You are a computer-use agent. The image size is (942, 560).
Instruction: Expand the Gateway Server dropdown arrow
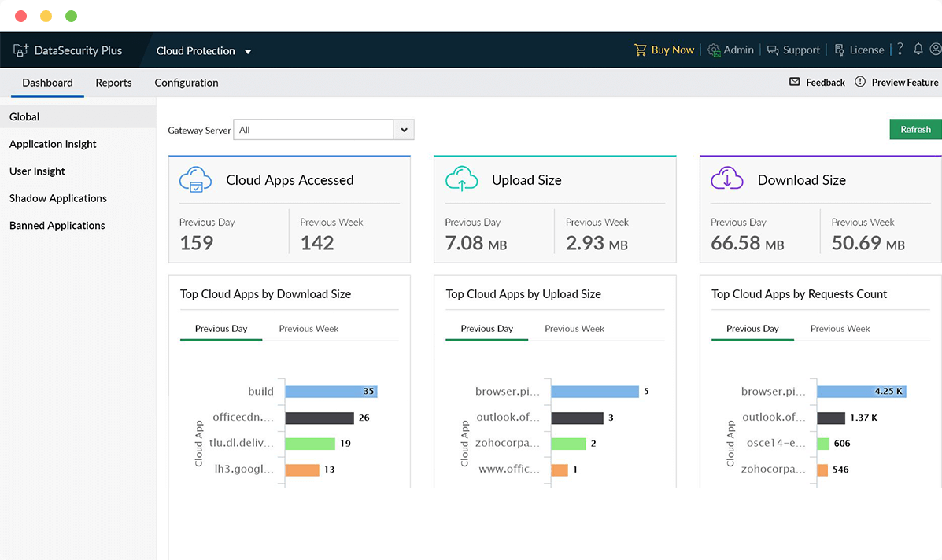click(404, 130)
